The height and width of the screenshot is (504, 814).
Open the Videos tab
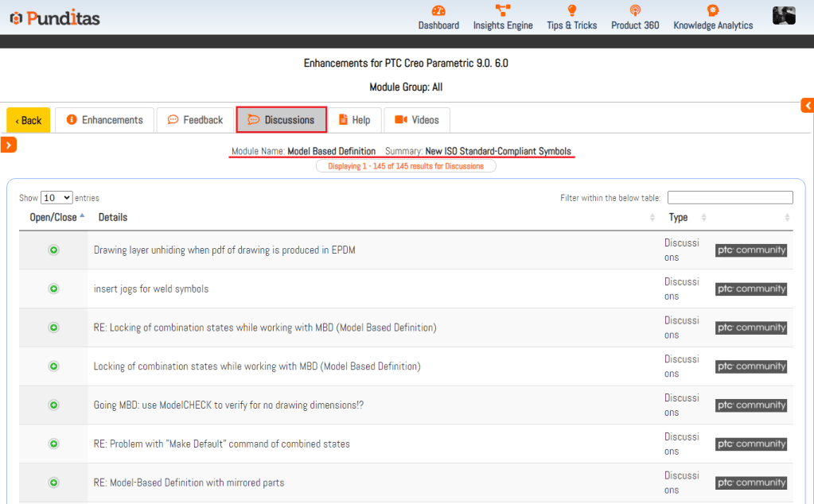pyautogui.click(x=417, y=120)
